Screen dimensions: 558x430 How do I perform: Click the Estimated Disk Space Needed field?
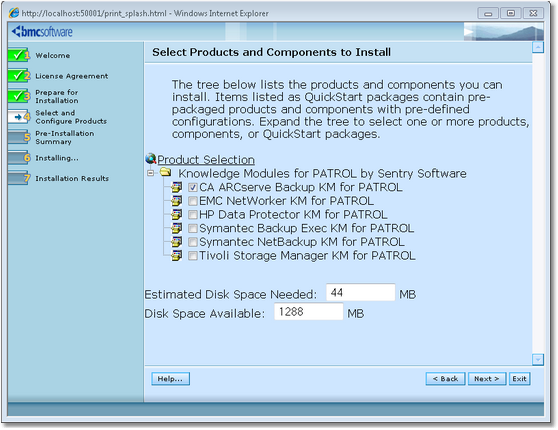pos(360,293)
